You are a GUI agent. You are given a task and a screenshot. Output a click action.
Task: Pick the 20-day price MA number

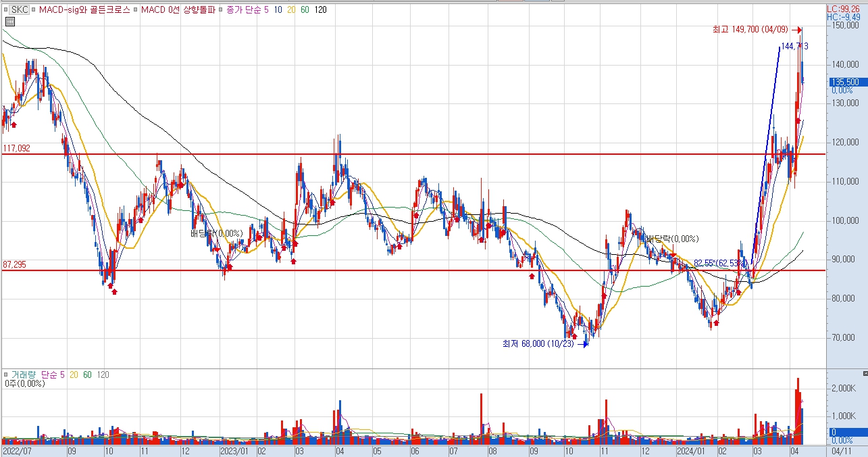pyautogui.click(x=292, y=10)
